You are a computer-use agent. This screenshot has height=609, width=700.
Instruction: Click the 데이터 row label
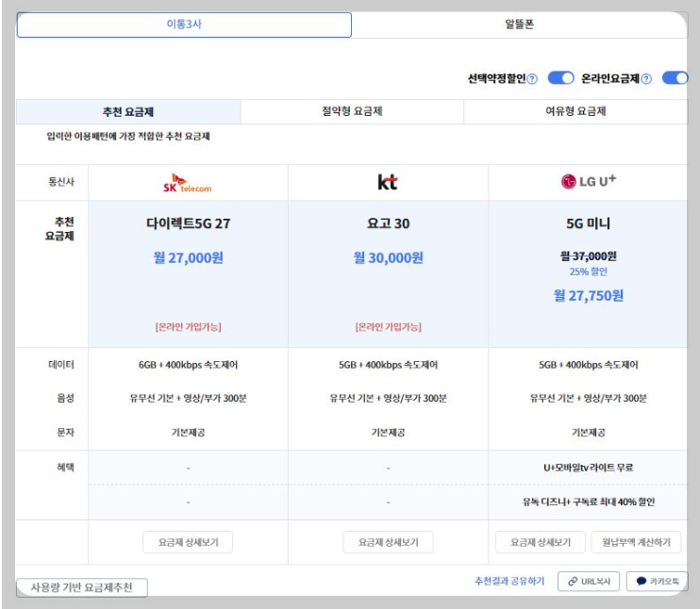(x=61, y=365)
